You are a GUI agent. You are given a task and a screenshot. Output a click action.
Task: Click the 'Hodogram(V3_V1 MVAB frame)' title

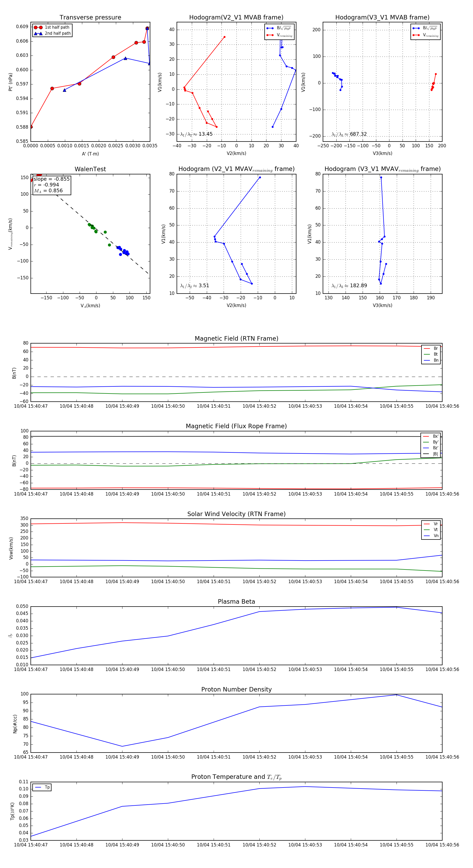tap(382, 18)
